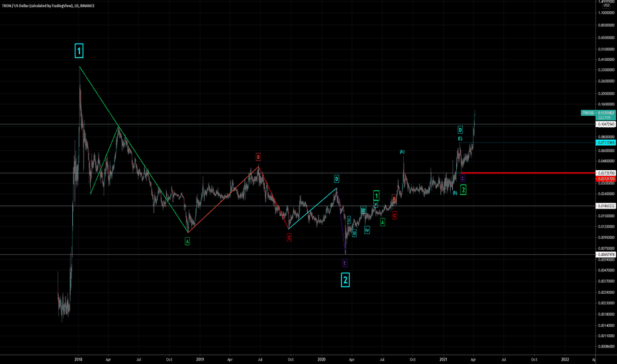Select the green A label in mid-2020
Viewport: 617px width, 364px height.
click(x=382, y=222)
